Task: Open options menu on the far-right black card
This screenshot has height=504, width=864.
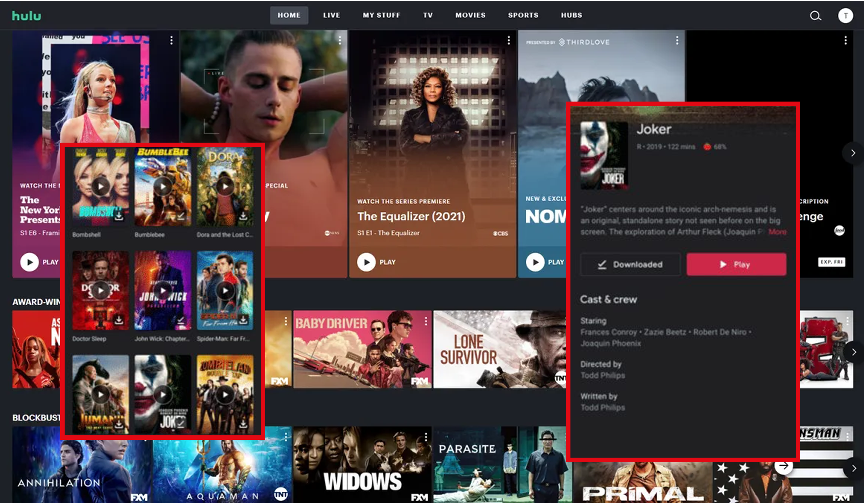Action: (845, 40)
